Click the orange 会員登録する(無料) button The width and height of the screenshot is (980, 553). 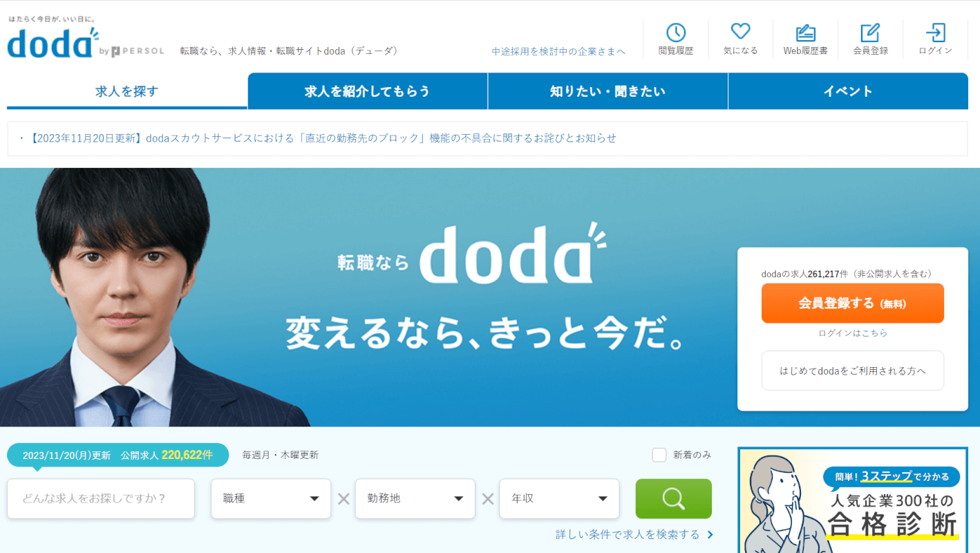point(853,303)
